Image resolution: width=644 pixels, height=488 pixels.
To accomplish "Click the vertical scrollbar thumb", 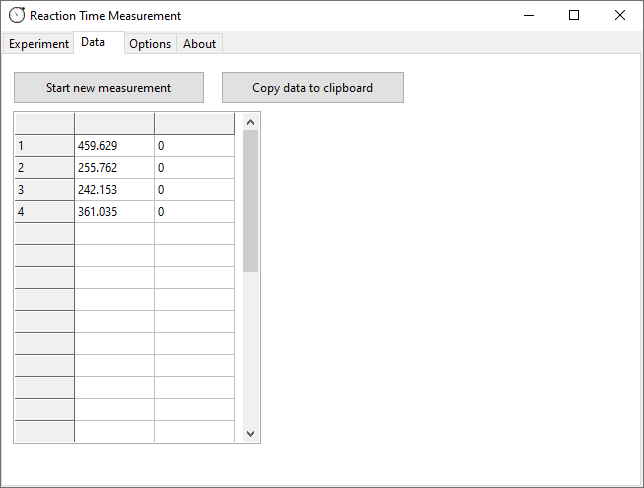I will (x=251, y=201).
